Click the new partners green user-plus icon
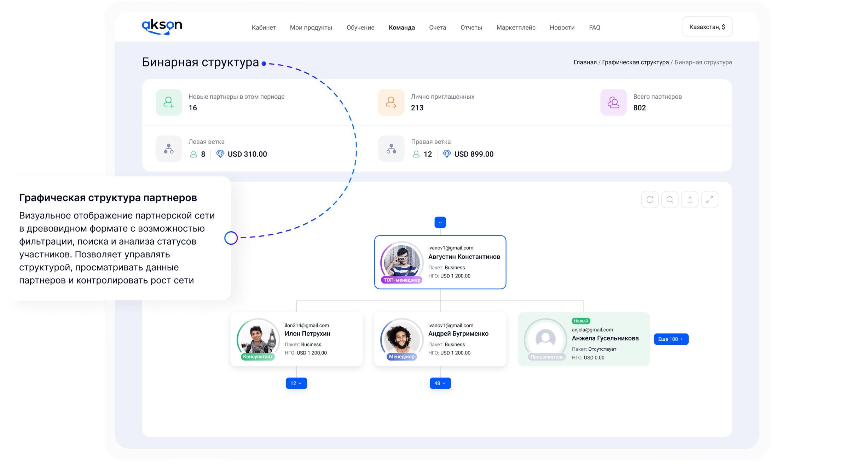The height and width of the screenshot is (467, 868). point(169,103)
